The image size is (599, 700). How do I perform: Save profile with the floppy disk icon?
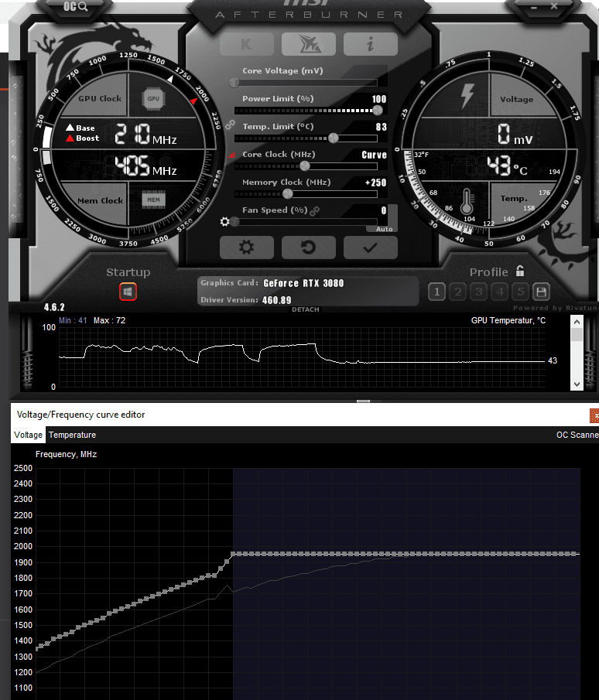click(x=542, y=292)
